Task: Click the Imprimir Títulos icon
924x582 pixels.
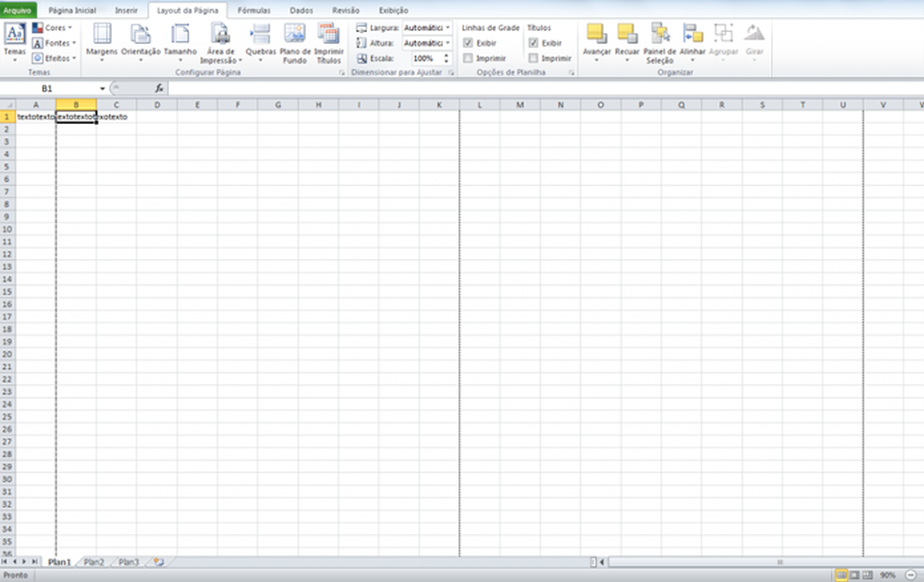Action: (329, 35)
